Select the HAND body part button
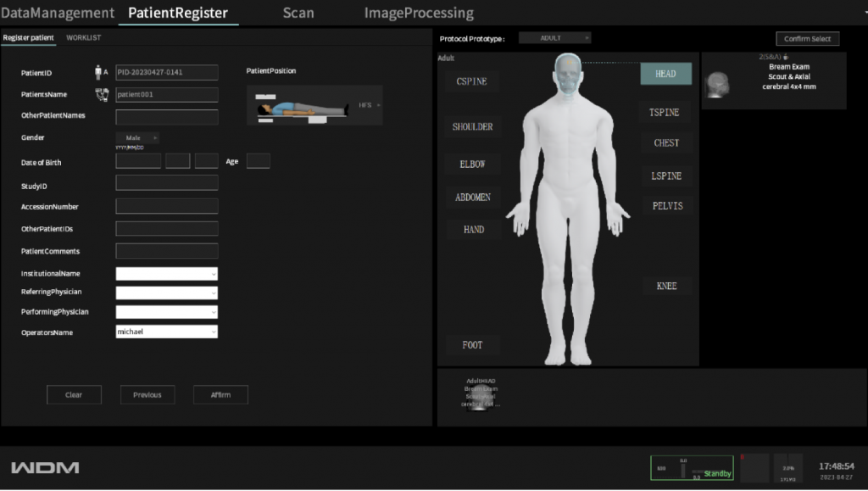Viewport: 868px width, 491px height. (474, 229)
